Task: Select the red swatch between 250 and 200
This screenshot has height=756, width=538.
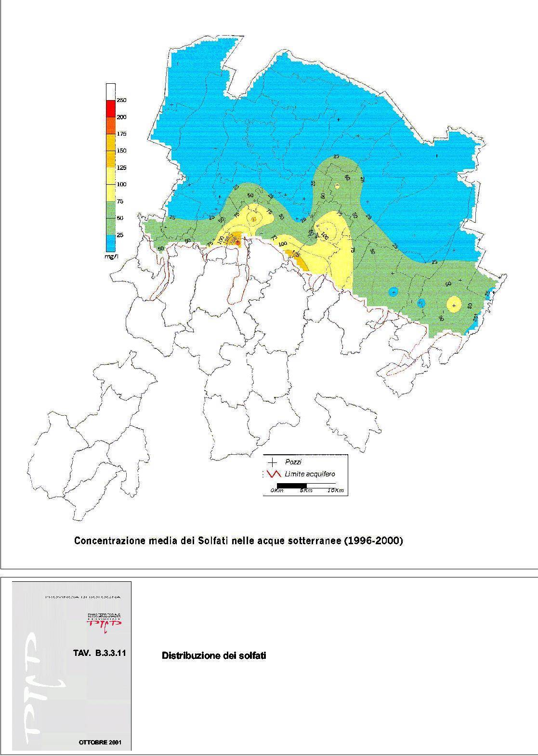Action: coord(111,108)
